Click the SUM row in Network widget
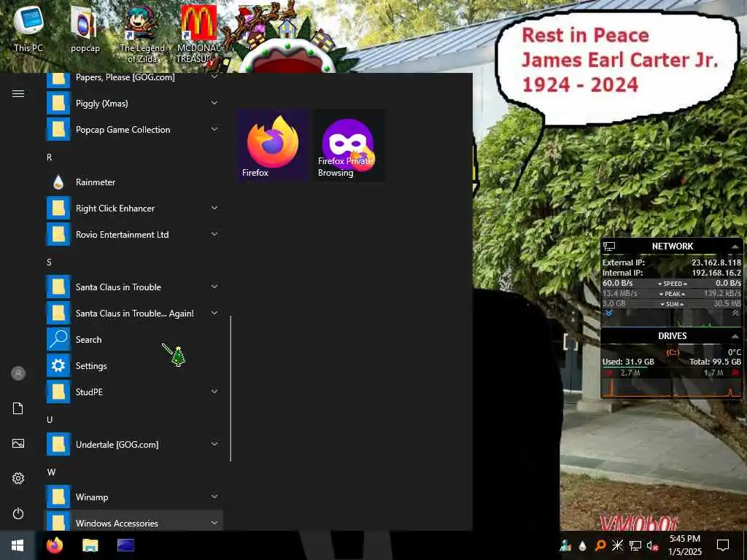 [672, 304]
